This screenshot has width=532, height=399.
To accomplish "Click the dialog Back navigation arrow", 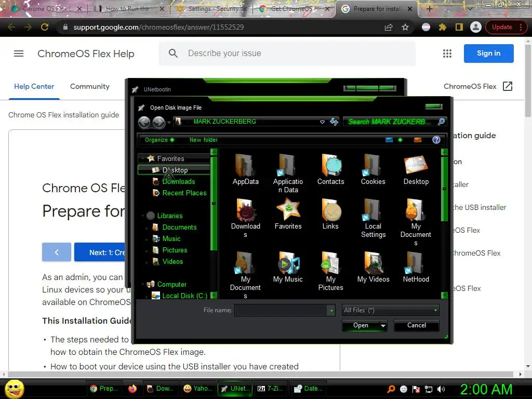I will pos(144,122).
